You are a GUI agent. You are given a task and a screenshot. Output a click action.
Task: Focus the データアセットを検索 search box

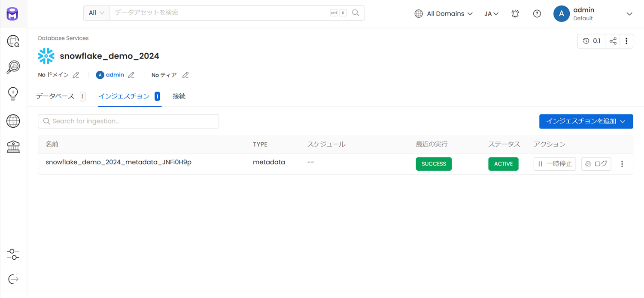219,13
